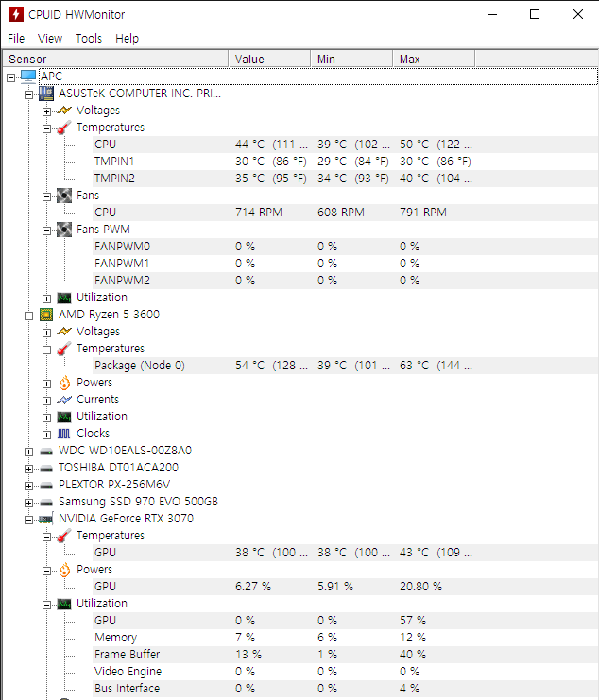Click the motherboard Utilization graph icon
The image size is (599, 700).
point(64,298)
